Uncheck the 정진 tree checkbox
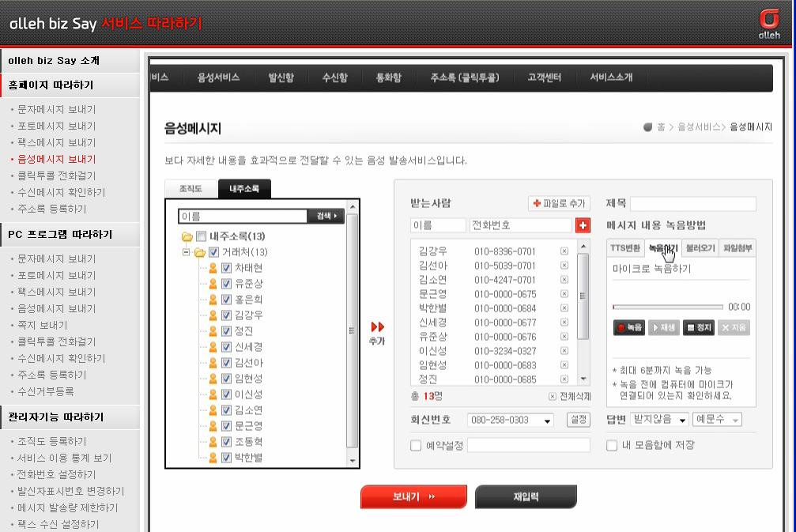This screenshot has height=532, width=796. 226,331
